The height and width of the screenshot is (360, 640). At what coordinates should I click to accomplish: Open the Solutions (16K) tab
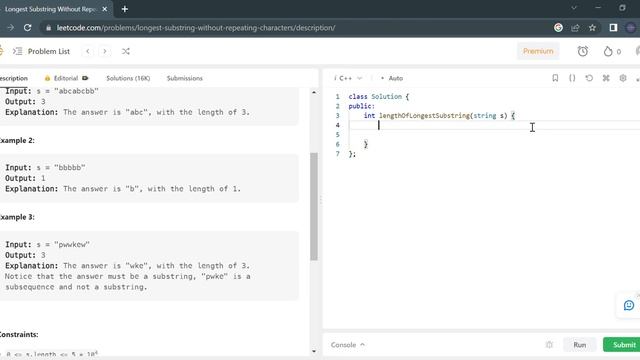[128, 78]
